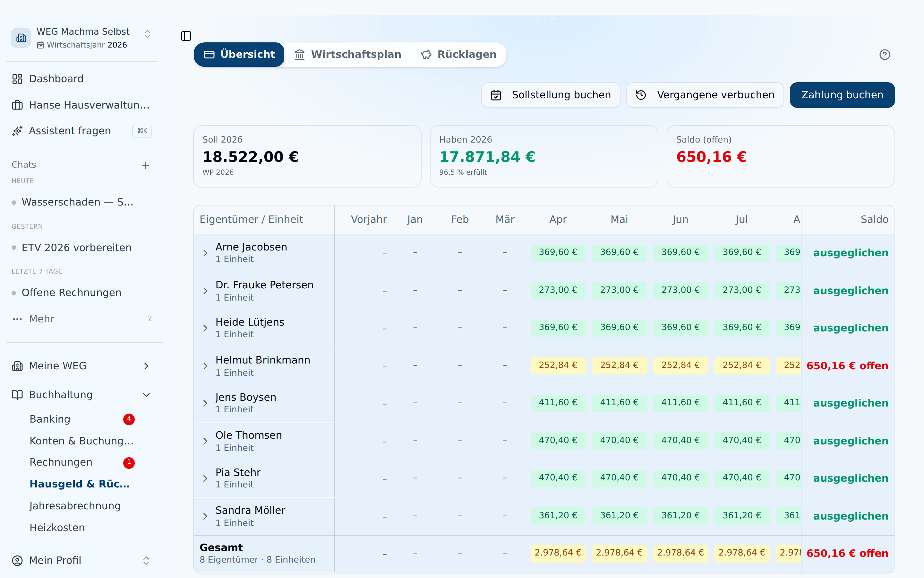Click the history icon in Vergangene verbuchen

click(641, 95)
